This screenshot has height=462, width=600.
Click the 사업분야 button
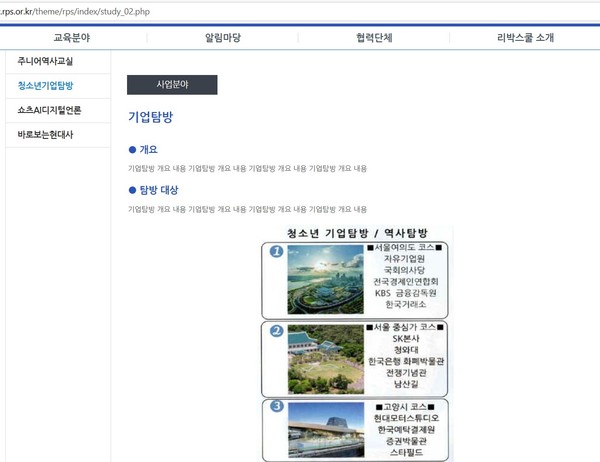[172, 85]
